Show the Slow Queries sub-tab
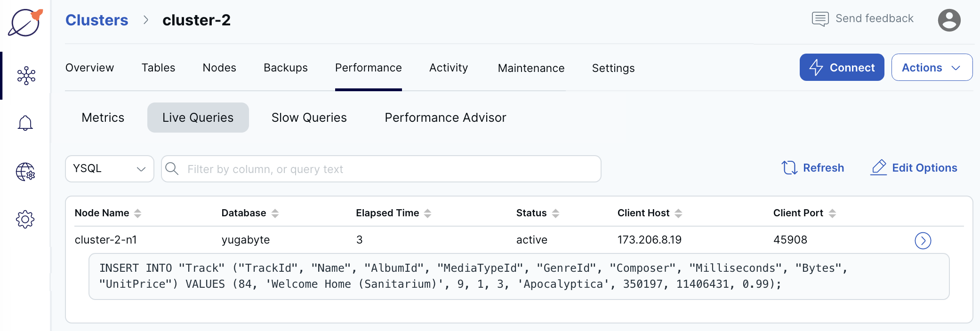Viewport: 980px width, 331px height. tap(309, 118)
